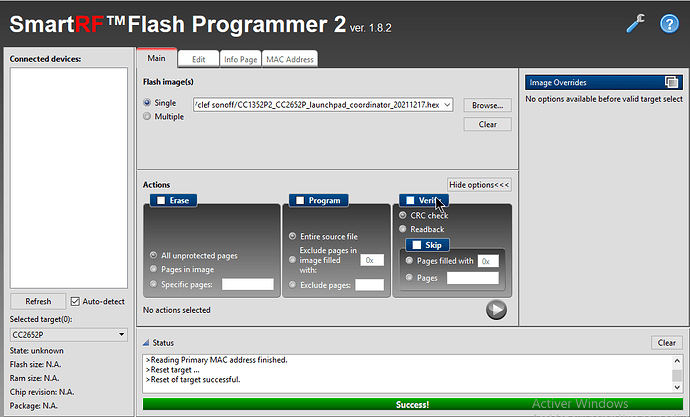Click the status log scroll up arrow
Screen dimensions: 690x417
tap(677, 361)
